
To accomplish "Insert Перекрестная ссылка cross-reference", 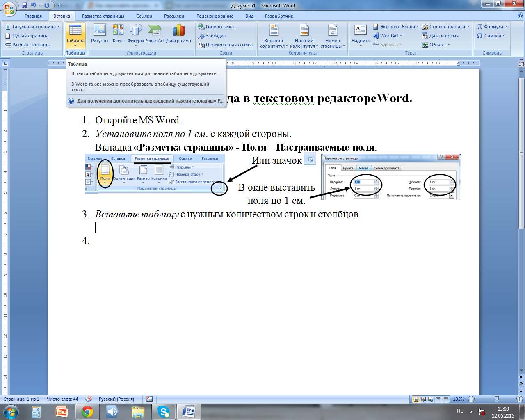I will pos(225,45).
